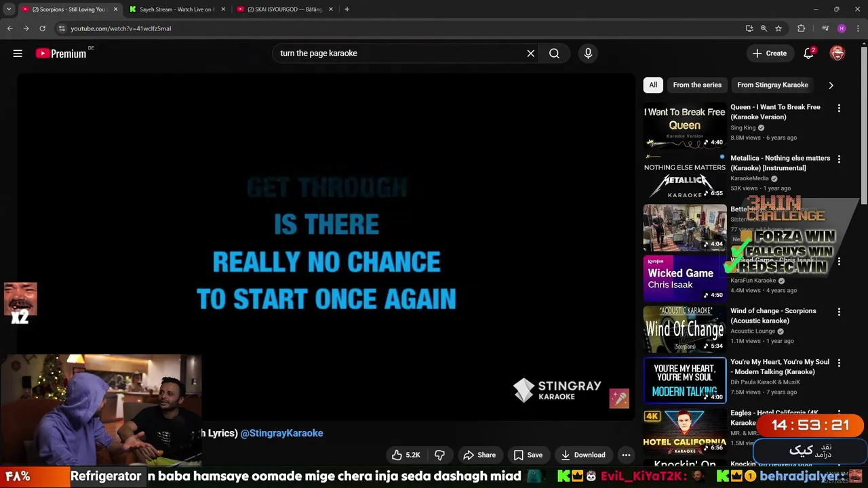Open the media control icon
Image resolution: width=868 pixels, height=488 pixels.
[825, 28]
